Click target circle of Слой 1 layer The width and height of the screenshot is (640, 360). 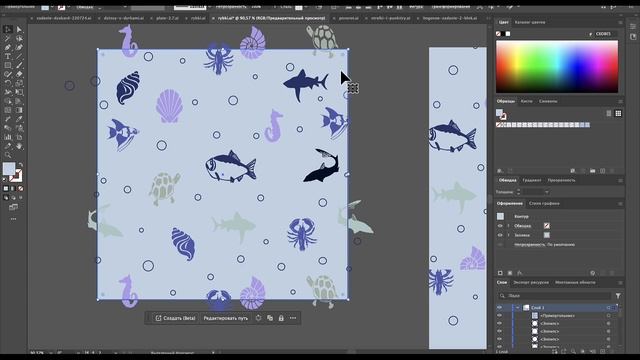tap(609, 308)
